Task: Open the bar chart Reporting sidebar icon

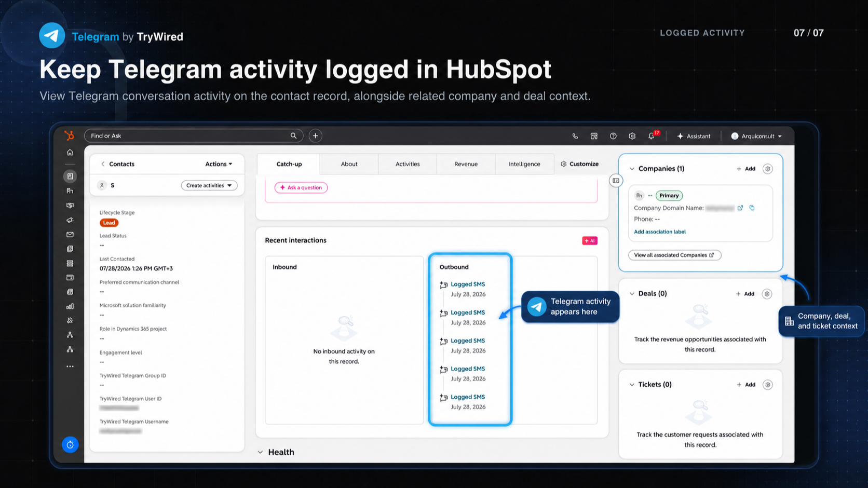Action: coord(70,306)
